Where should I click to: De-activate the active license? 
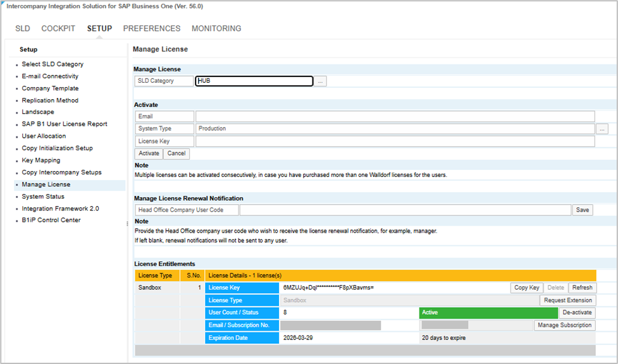click(577, 313)
